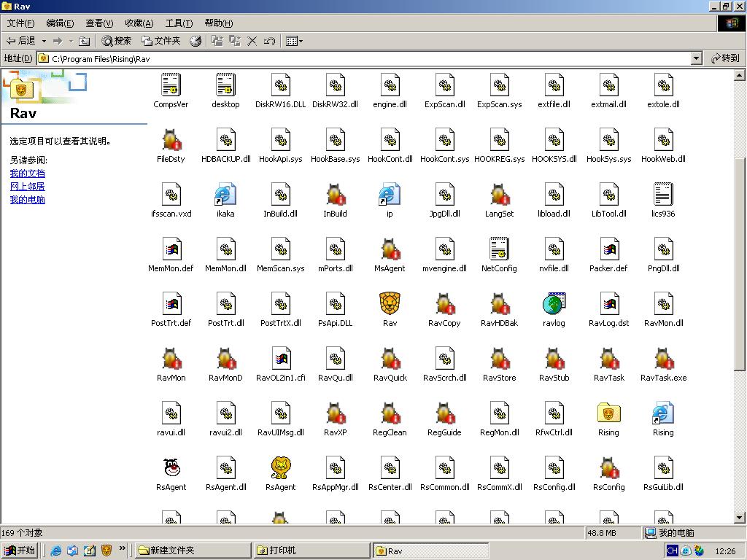This screenshot has height=560, width=747.
Task: Click the Up one level toolbar icon
Action: point(85,41)
